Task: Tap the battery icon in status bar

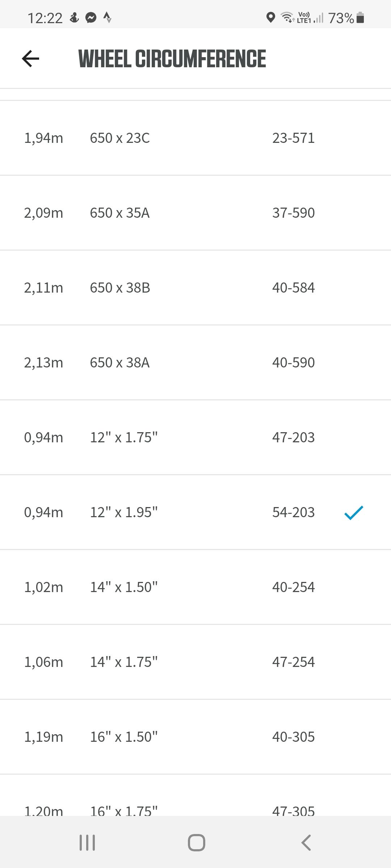Action: click(x=360, y=17)
